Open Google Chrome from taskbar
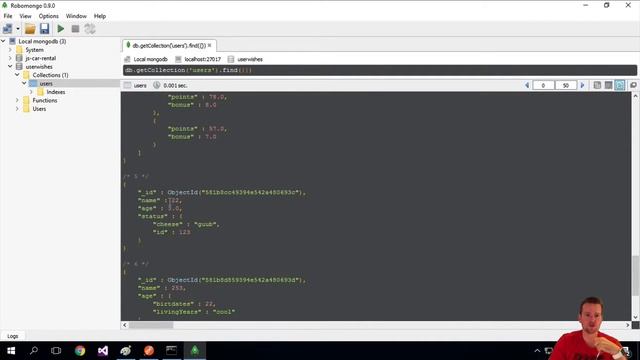 80,351
